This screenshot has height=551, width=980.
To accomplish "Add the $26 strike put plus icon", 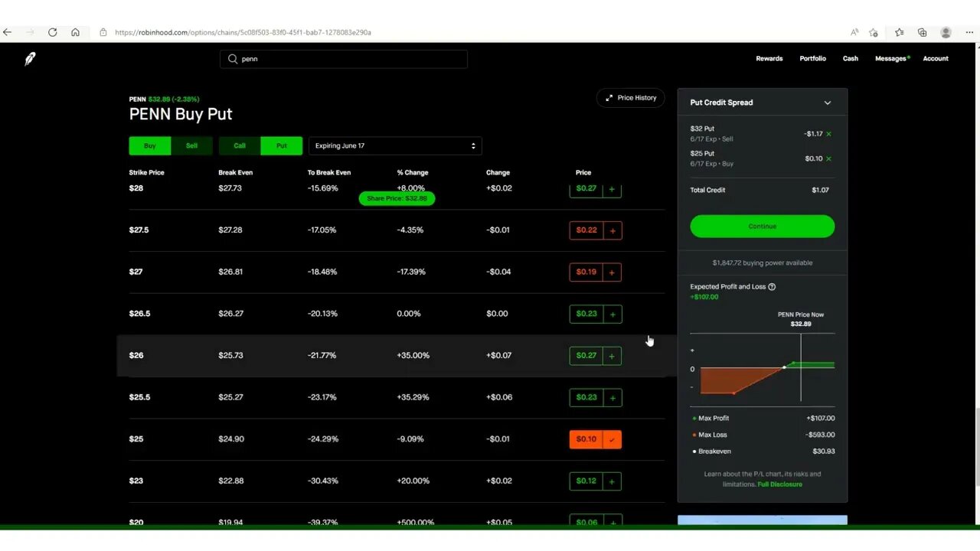I will [x=612, y=356].
